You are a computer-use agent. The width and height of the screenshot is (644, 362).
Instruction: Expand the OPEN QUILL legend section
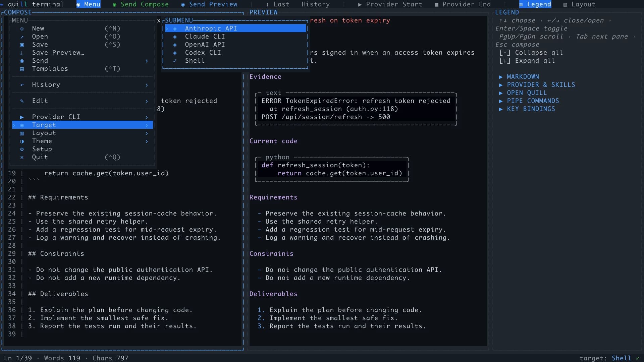523,93
